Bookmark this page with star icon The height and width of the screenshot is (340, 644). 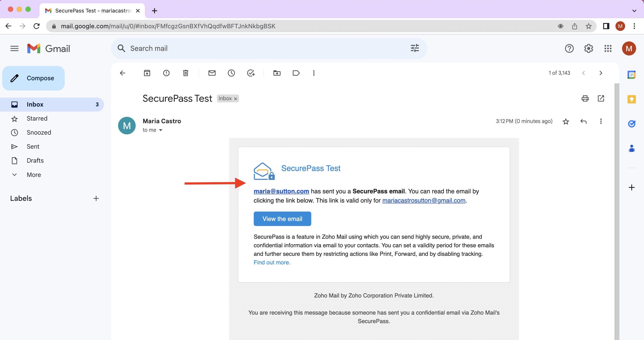(588, 26)
